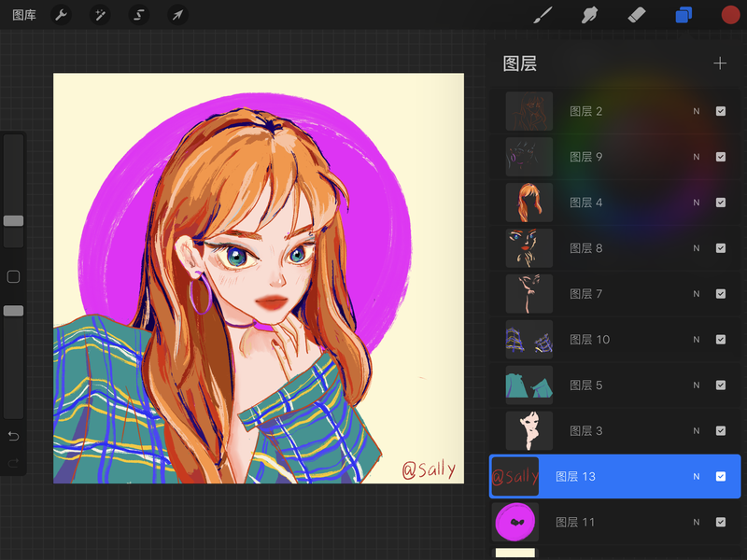Select layer name 图层 9
747x560 pixels.
pyautogui.click(x=586, y=157)
